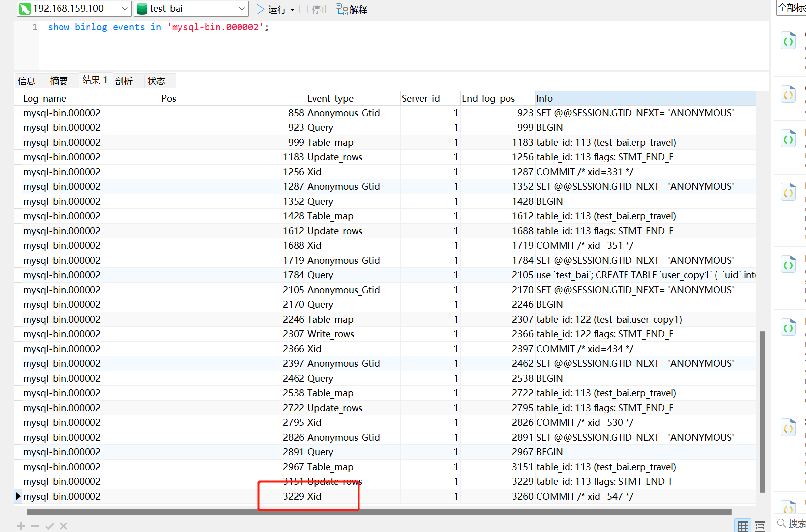Click the Explain (解释) button

pyautogui.click(x=352, y=9)
